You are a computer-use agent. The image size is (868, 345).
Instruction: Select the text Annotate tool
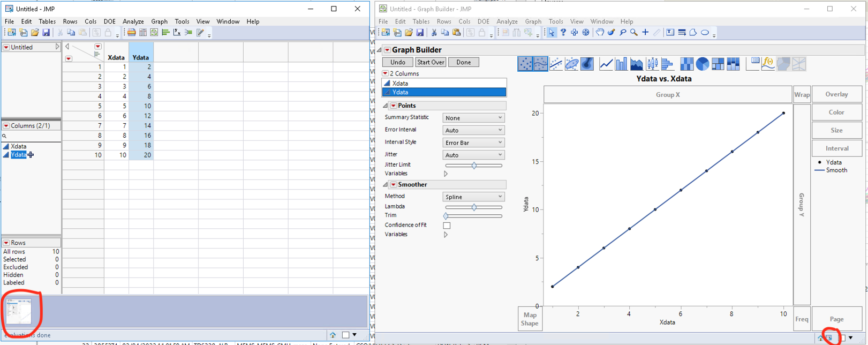[x=670, y=33]
